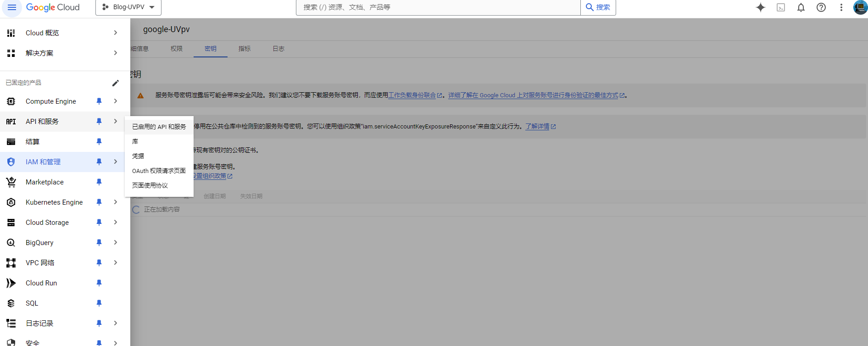The width and height of the screenshot is (868, 346).
Task: Expand Cloud 概览 submenu chevron
Action: (116, 33)
